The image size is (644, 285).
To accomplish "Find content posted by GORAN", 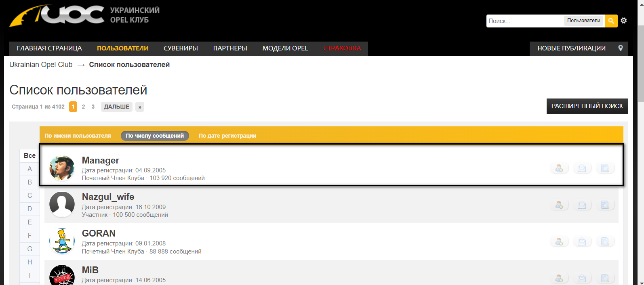I will (x=605, y=241).
